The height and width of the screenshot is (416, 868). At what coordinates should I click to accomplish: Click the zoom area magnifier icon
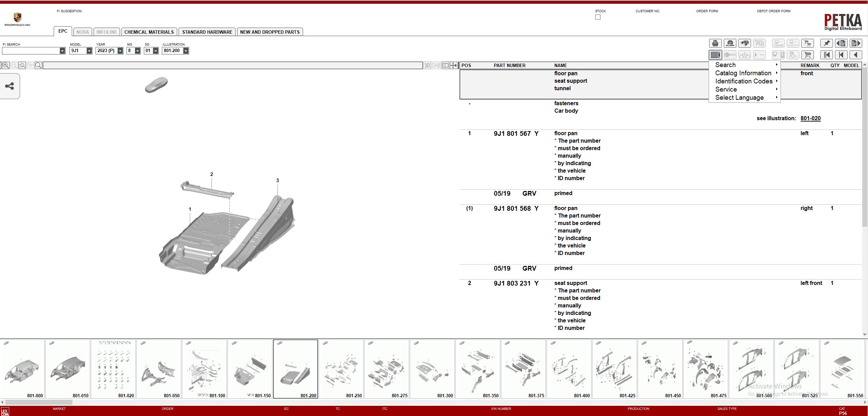click(x=22, y=65)
